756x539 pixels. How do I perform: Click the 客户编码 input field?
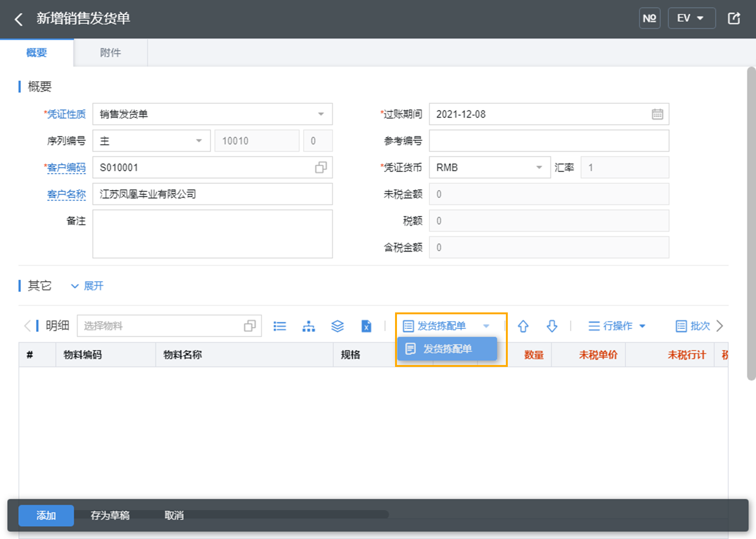(212, 167)
